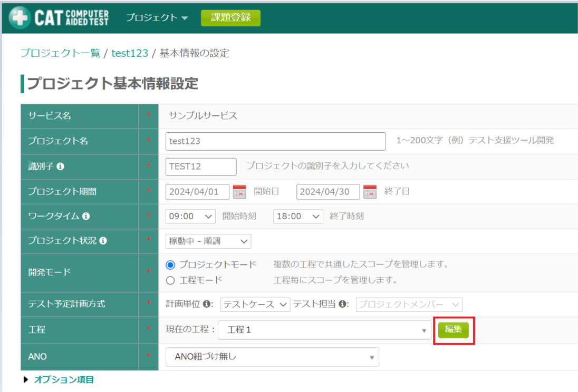Go to プロジェクト一覧 breadcrumb link
Screen dimensions: 578x392
tap(60, 53)
